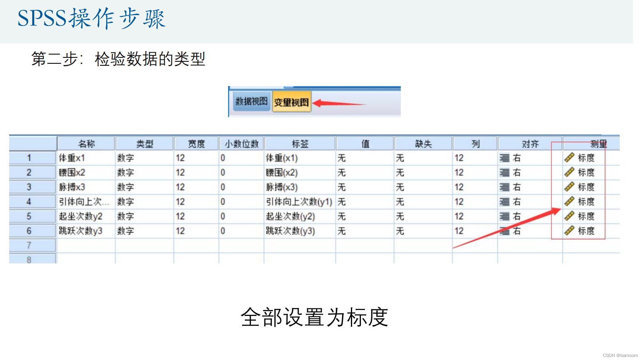Select row header 5
This screenshot has height=361, width=644.
(x=33, y=216)
